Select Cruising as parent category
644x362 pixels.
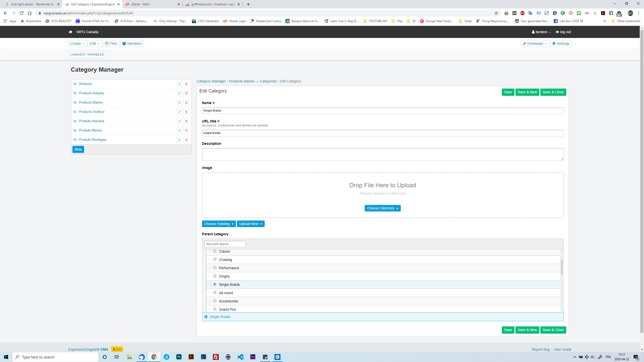pos(215,259)
